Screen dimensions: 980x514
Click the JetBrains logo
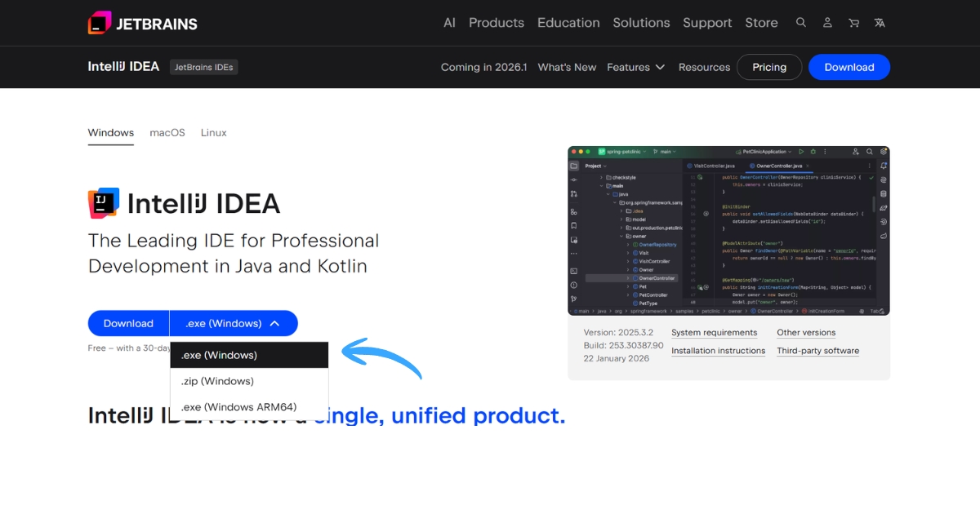pyautogui.click(x=143, y=23)
